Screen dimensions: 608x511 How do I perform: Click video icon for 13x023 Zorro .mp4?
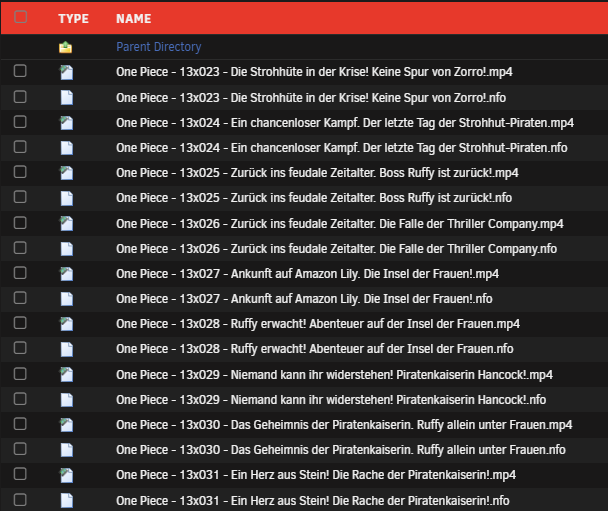pos(66,72)
